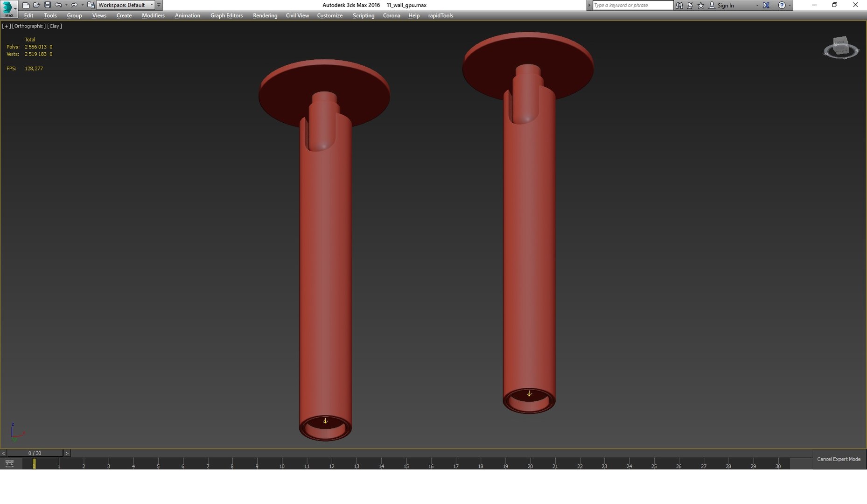
Task: Click the Polys count '2 556 013' statistic
Action: point(35,47)
